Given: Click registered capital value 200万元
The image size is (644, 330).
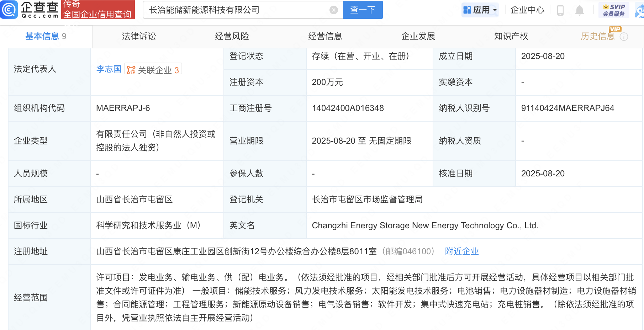Looking at the screenshot, I should tap(327, 82).
